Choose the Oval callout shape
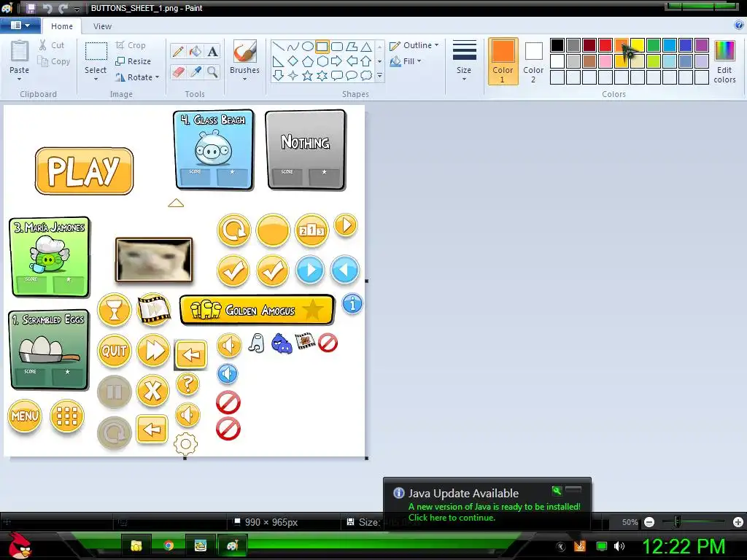This screenshot has height=560, width=747. [x=352, y=75]
